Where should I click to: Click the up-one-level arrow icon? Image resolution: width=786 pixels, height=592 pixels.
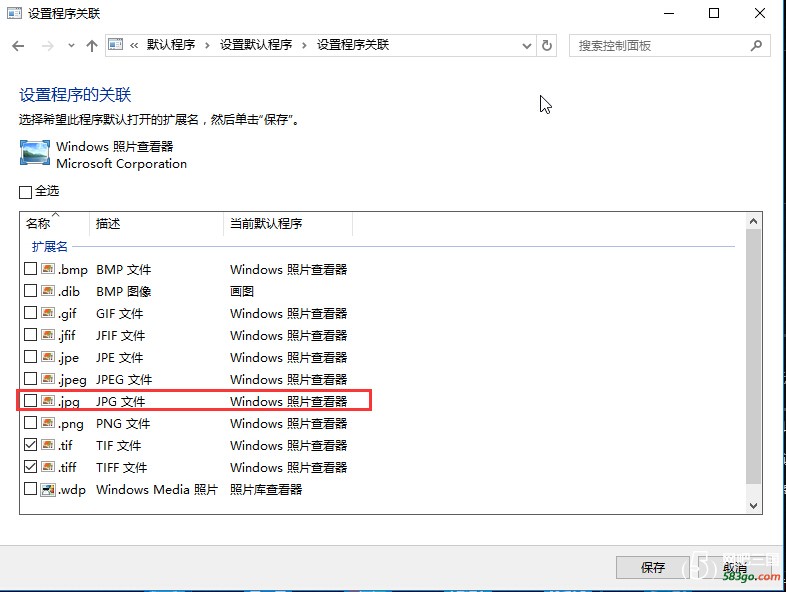pyautogui.click(x=92, y=46)
